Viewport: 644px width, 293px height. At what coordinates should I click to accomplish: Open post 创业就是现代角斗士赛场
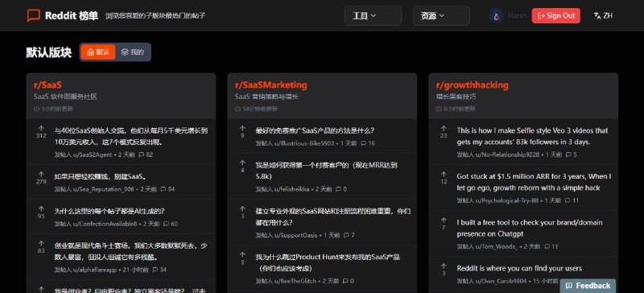pos(131,251)
